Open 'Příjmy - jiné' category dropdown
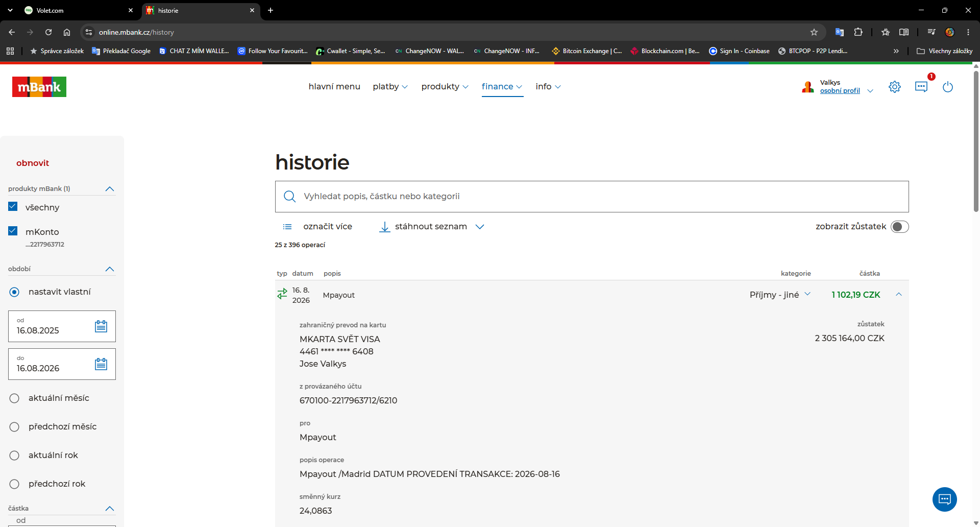The width and height of the screenshot is (980, 527). pos(780,295)
